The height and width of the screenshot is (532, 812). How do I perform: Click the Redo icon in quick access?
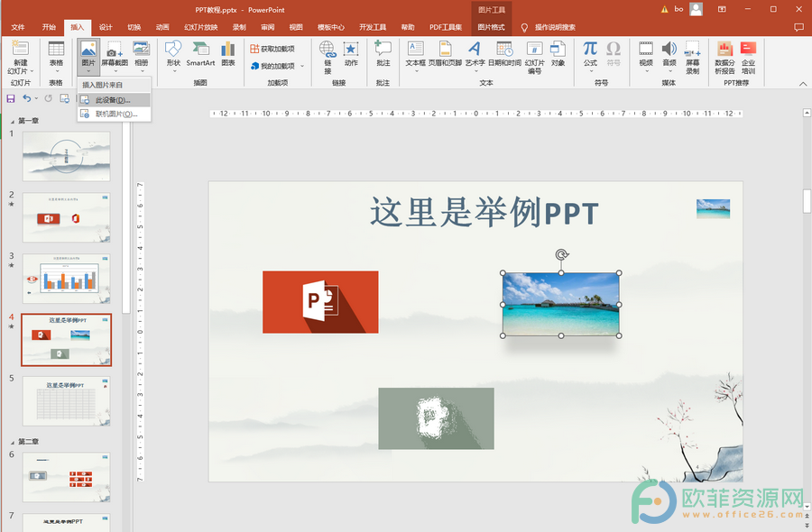pos(48,98)
